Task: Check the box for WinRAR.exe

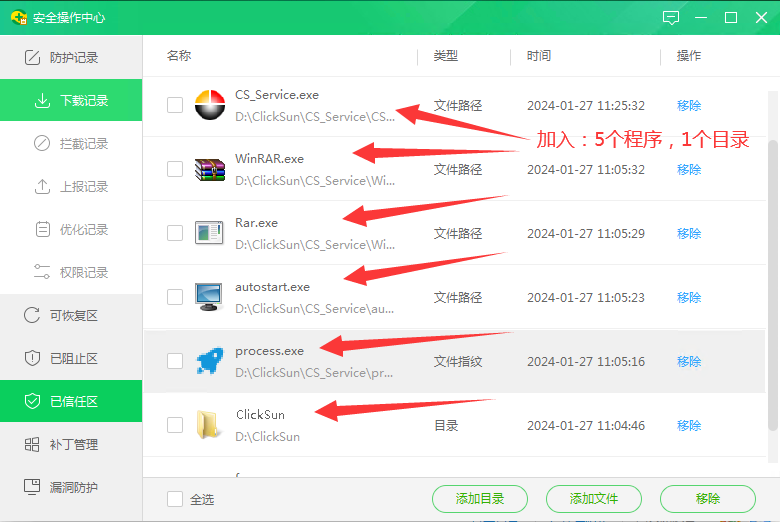Action: tap(175, 169)
